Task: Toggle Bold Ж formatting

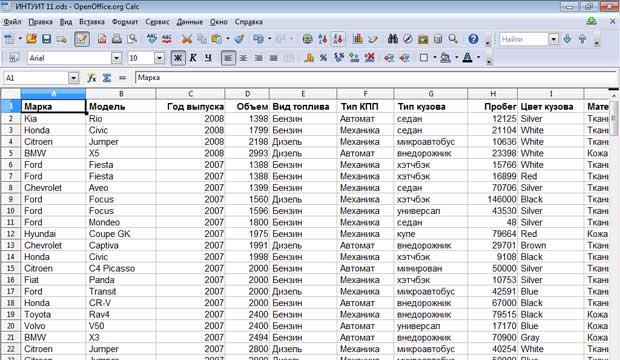Action: coord(178,58)
